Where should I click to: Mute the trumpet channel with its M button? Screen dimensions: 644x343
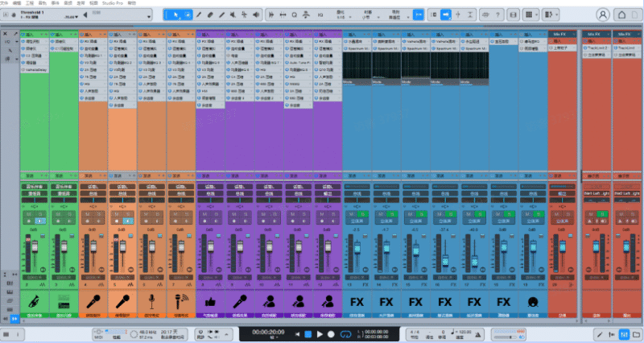29,214
